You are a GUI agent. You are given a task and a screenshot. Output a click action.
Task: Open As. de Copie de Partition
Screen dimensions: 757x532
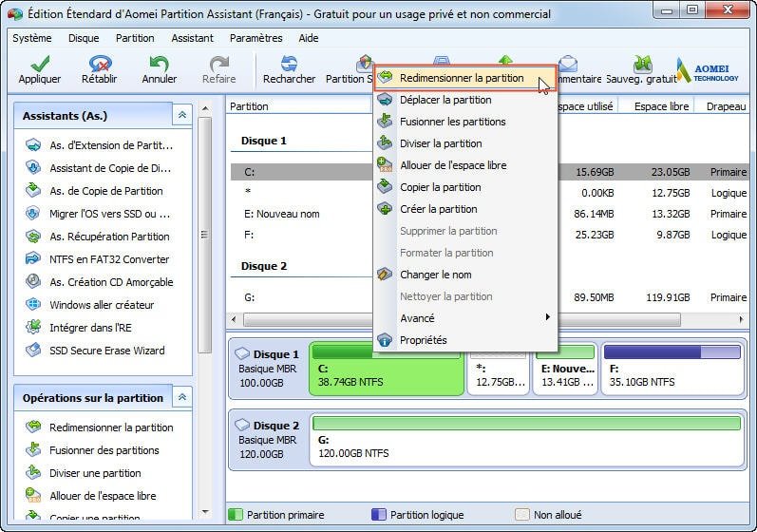pos(95,191)
